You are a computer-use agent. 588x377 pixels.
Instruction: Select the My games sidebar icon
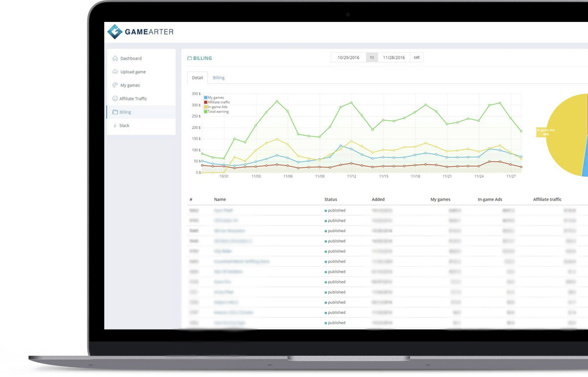[x=115, y=85]
